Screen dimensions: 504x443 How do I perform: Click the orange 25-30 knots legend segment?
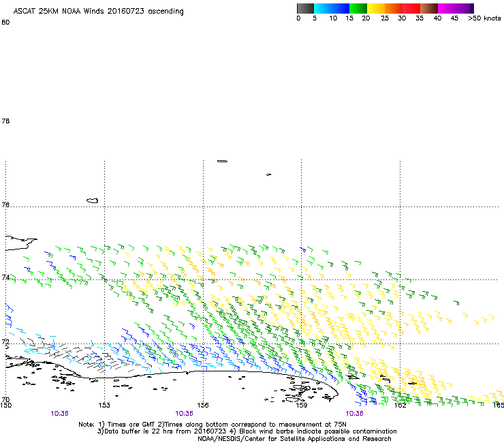point(394,8)
